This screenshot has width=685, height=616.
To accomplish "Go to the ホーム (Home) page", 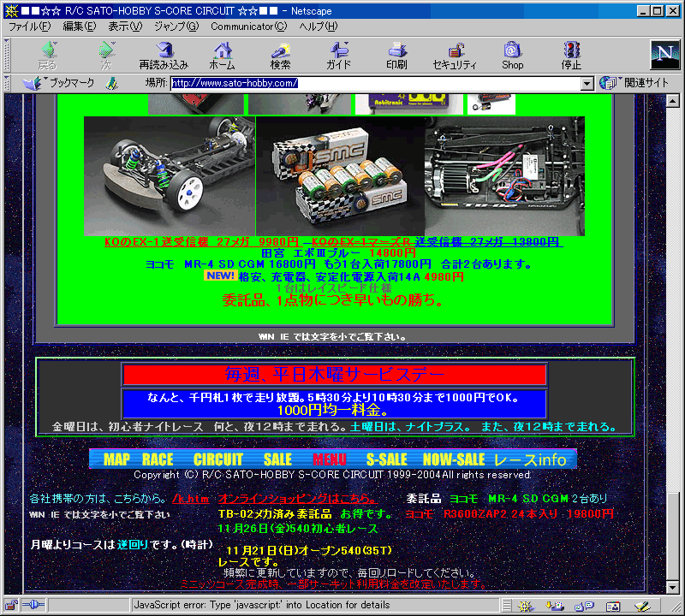I will (223, 56).
